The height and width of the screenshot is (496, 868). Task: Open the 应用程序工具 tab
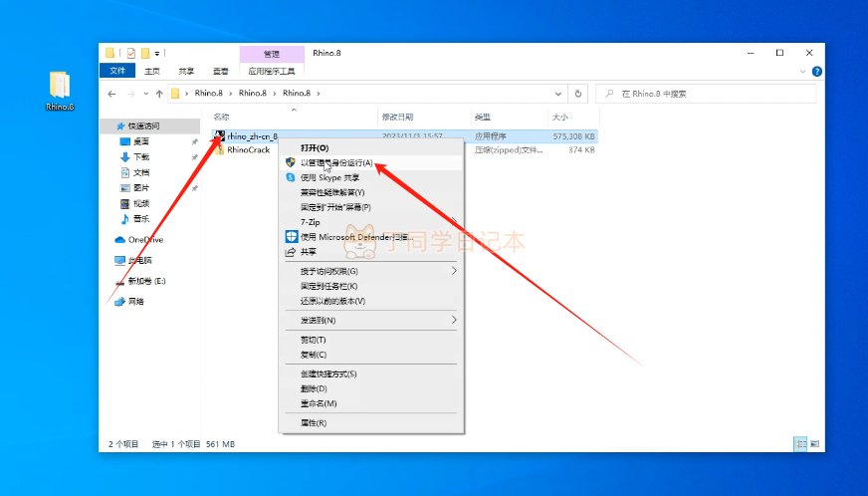[272, 71]
